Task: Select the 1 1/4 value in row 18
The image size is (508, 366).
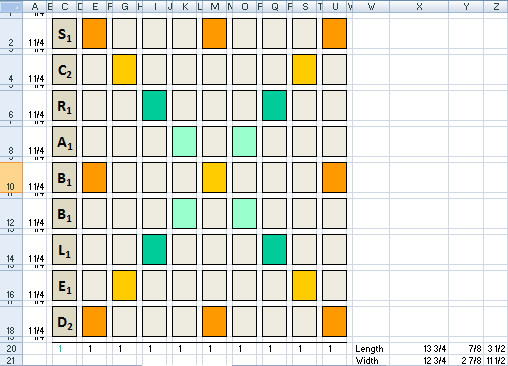Action: 36,330
